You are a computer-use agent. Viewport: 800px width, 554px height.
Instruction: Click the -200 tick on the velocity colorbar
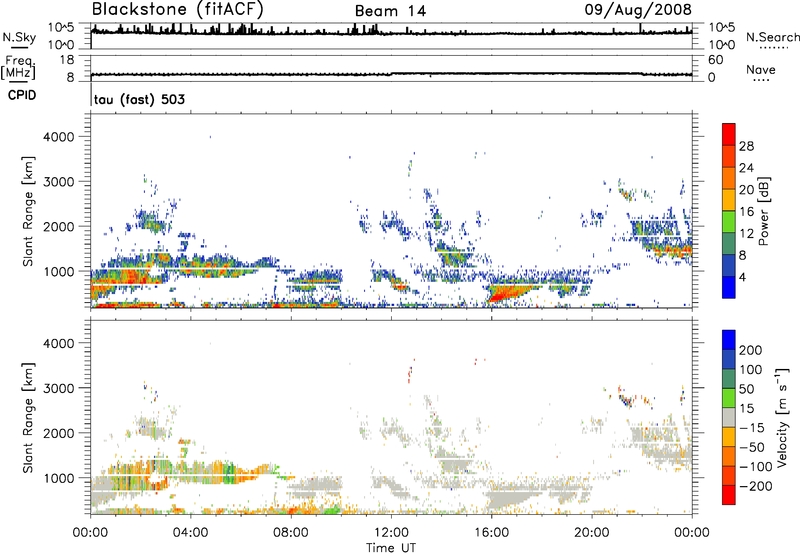(755, 486)
